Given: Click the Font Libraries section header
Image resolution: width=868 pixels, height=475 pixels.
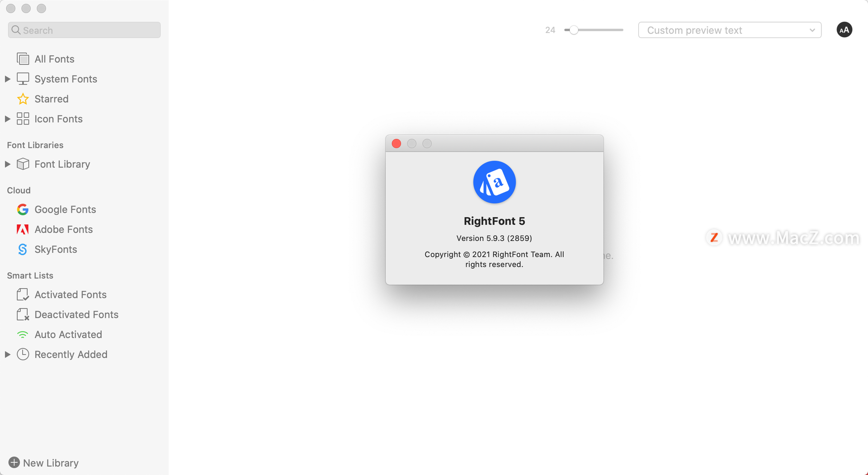Looking at the screenshot, I should pyautogui.click(x=35, y=145).
